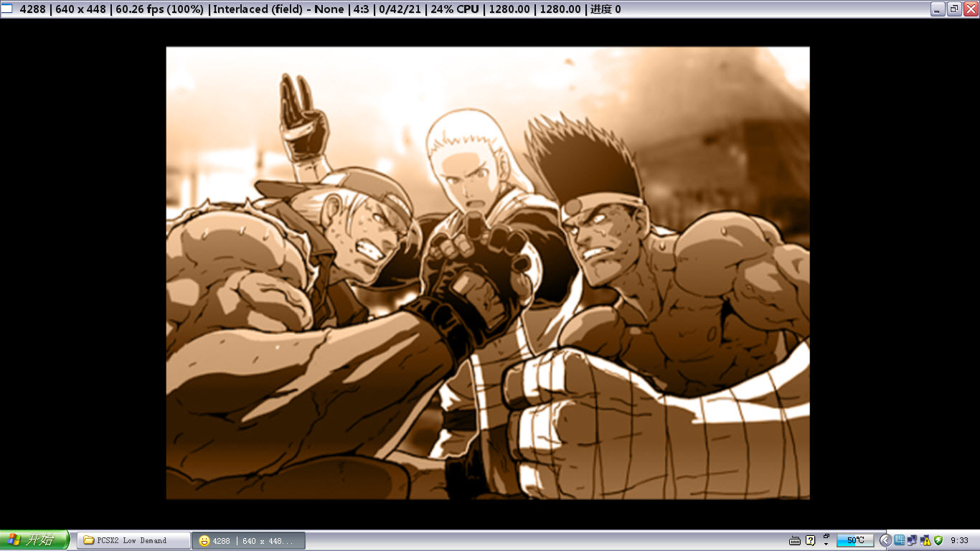Open the network warning tray icon
Screen dimensions: 980x551
click(x=925, y=540)
